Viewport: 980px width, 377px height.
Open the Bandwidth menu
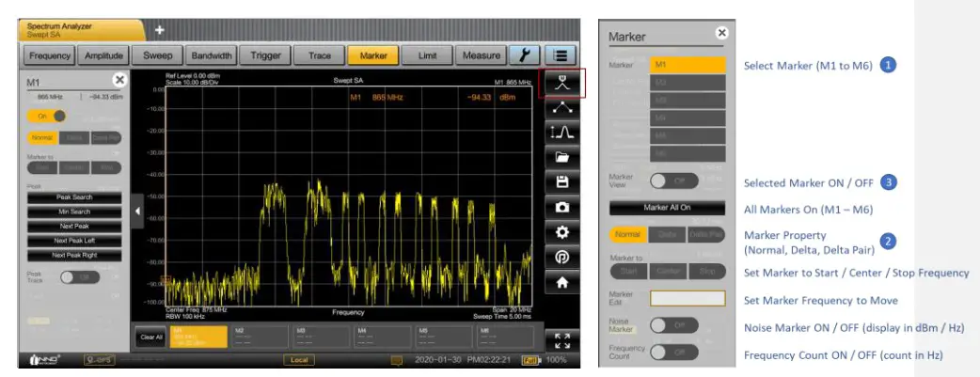[x=212, y=55]
